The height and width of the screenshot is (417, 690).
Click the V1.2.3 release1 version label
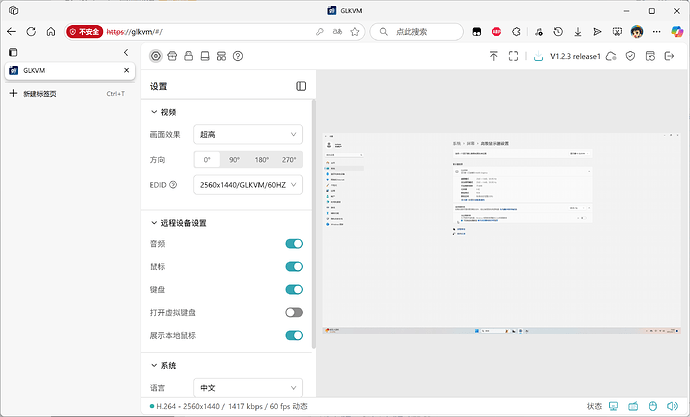[x=575, y=56]
